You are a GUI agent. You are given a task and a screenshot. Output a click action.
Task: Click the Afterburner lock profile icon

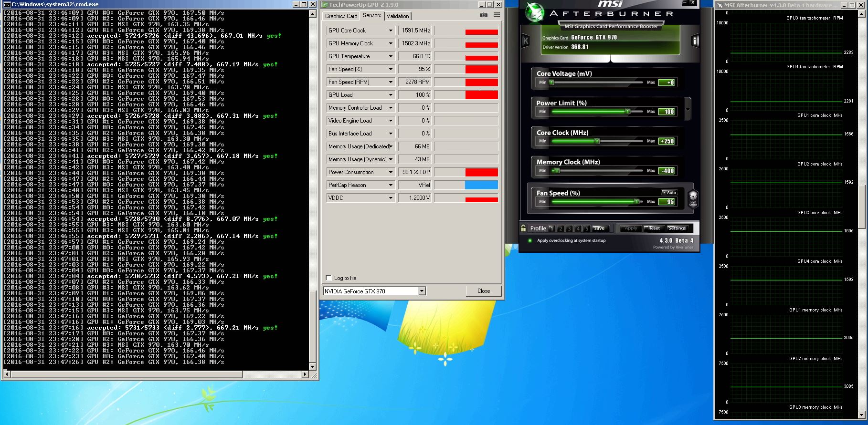pos(524,228)
